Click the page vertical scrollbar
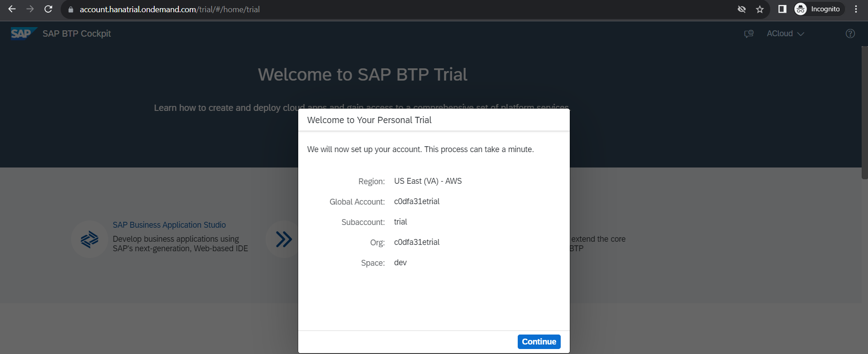Viewport: 868px width, 354px height. tap(864, 113)
